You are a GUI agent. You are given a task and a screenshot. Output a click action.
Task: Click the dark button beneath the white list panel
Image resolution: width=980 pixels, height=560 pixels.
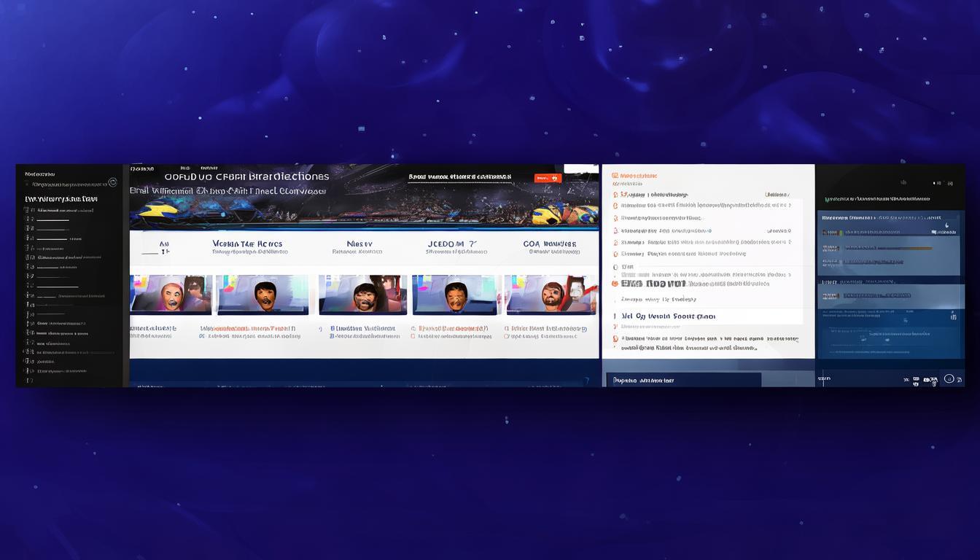coord(683,380)
